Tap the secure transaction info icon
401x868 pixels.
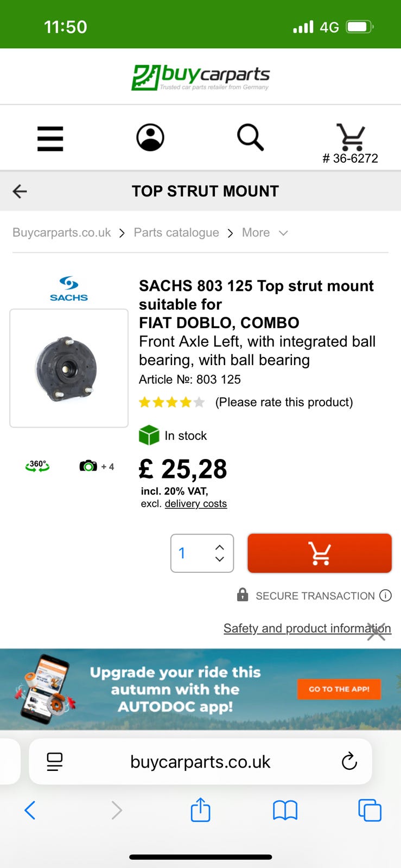[385, 596]
